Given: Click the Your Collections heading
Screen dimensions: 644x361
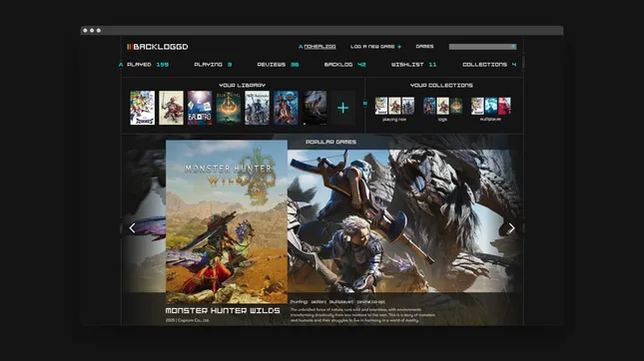Looking at the screenshot, I should 441,86.
